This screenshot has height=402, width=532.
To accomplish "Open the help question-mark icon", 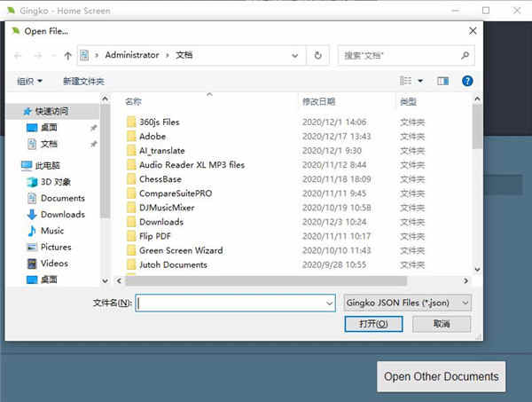I will 467,81.
